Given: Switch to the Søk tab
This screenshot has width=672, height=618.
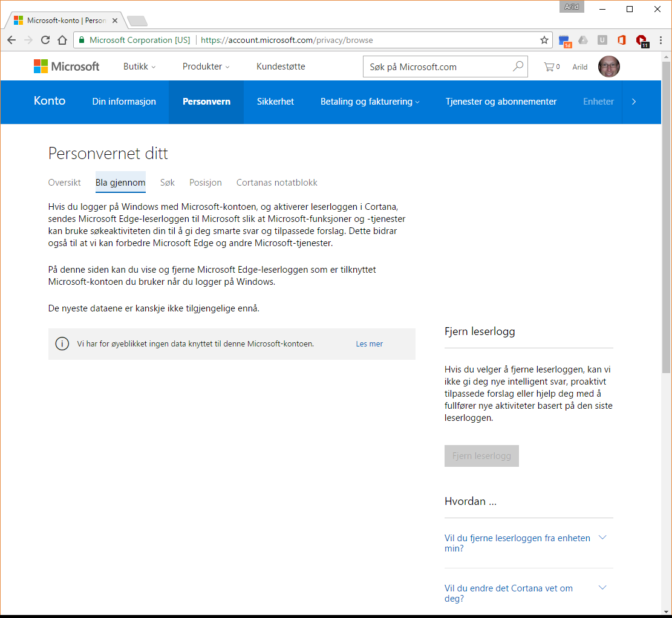Looking at the screenshot, I should click(167, 182).
